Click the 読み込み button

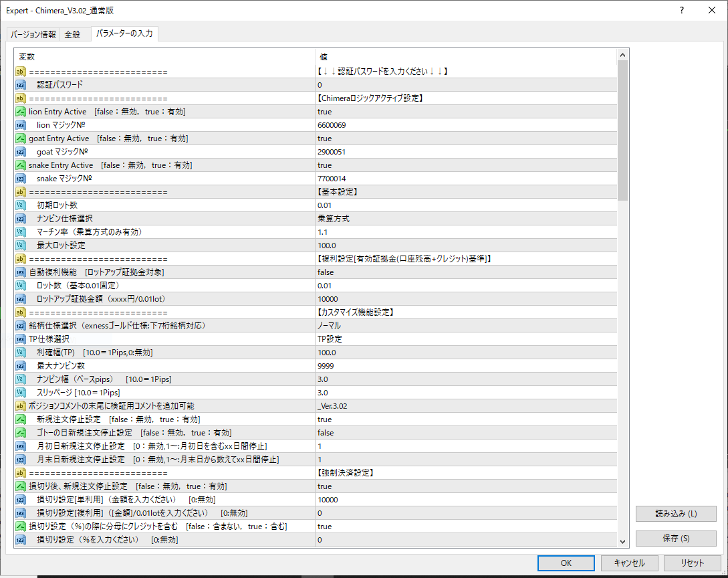point(675,513)
